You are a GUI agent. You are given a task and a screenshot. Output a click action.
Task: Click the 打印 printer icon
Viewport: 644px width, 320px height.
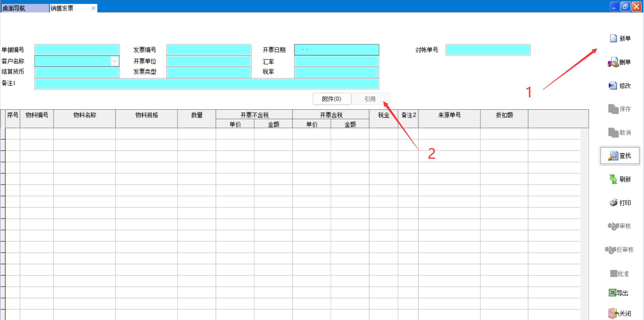click(x=613, y=203)
